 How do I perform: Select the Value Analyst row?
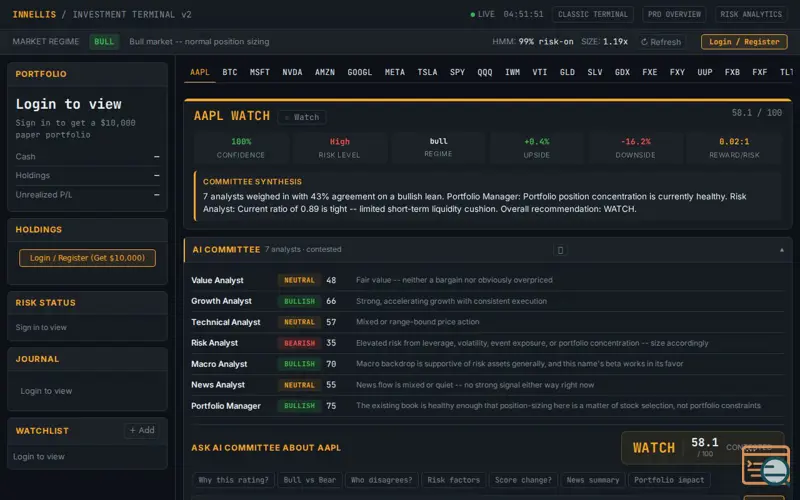487,280
